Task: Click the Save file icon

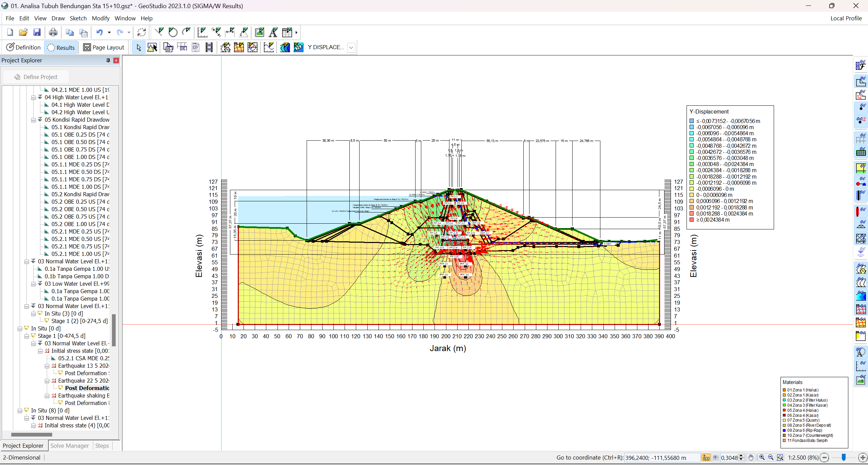Action: (x=37, y=32)
